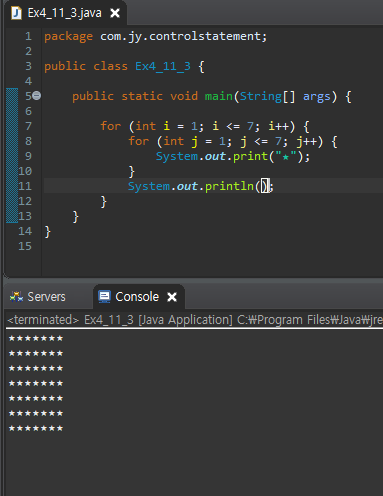Select the Ex4_11_3.java editor tab
This screenshot has height=496, width=383.
(x=65, y=13)
